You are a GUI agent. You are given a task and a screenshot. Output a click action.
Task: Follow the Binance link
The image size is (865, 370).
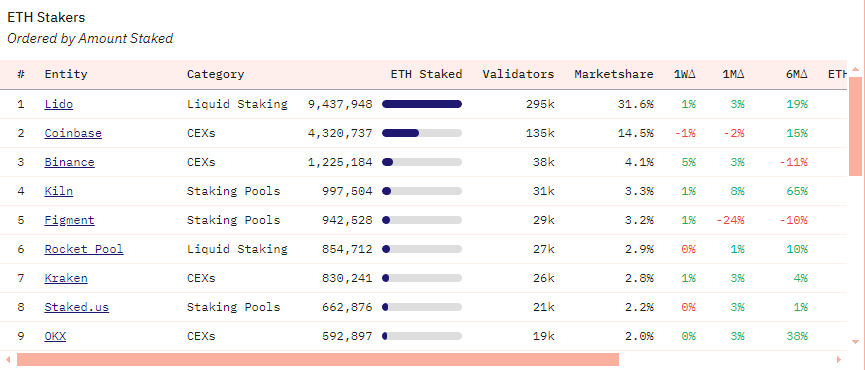[x=70, y=162]
